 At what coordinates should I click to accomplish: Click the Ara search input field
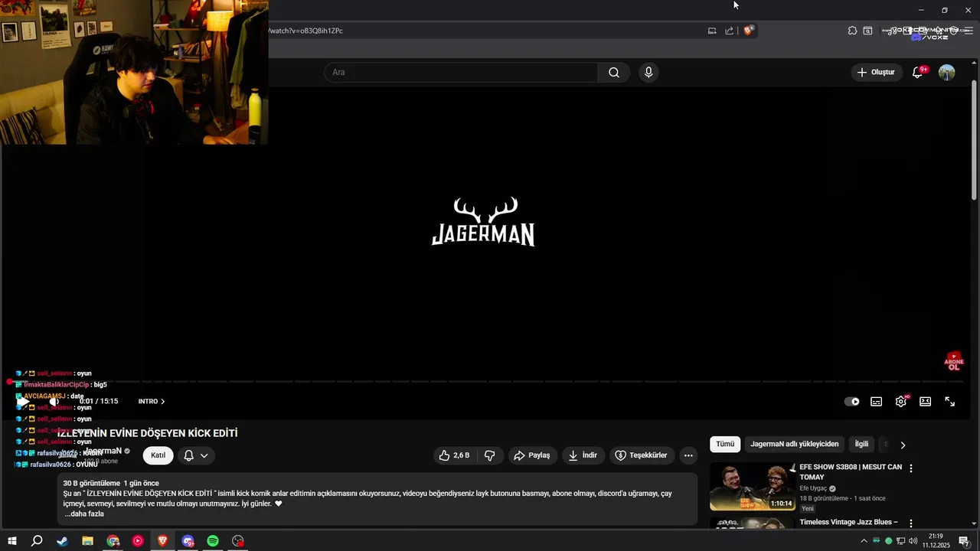coord(462,72)
